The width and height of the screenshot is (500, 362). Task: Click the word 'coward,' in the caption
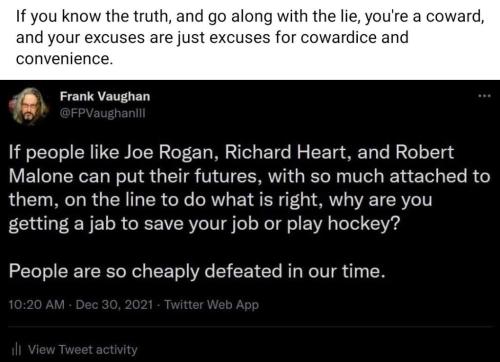pyautogui.click(x=455, y=16)
